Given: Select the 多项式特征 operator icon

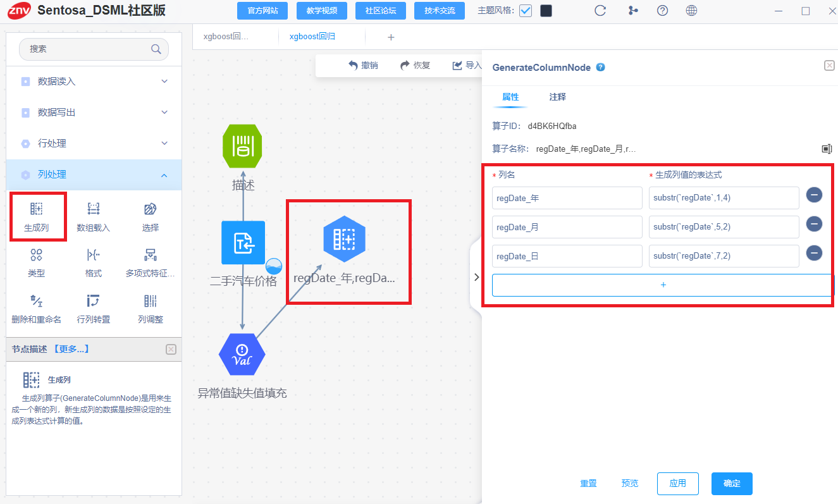Looking at the screenshot, I should coord(151,255).
